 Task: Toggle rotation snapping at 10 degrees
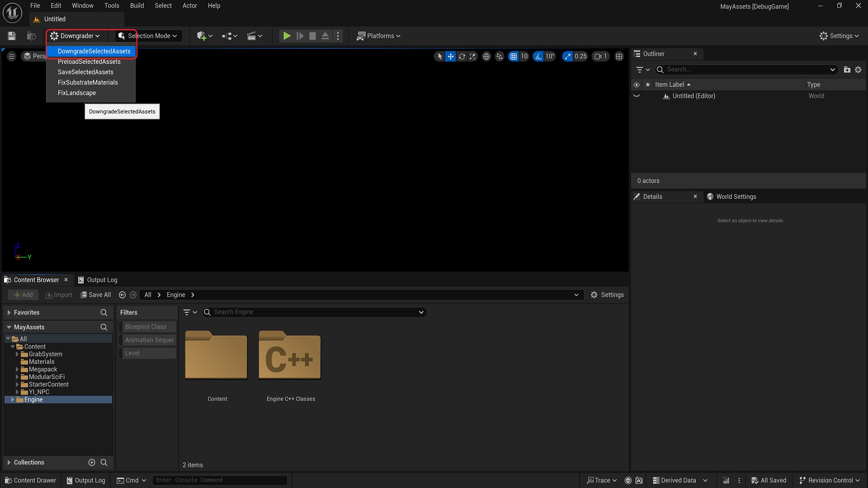pos(538,56)
